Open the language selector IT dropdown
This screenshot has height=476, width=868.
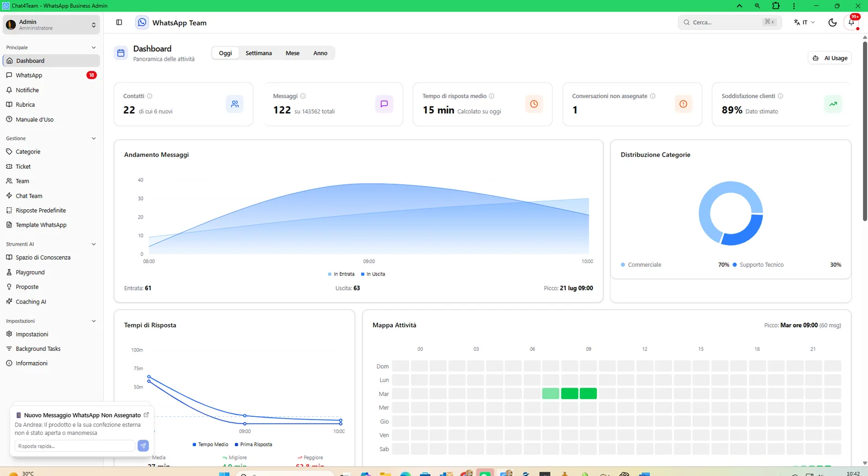(804, 22)
